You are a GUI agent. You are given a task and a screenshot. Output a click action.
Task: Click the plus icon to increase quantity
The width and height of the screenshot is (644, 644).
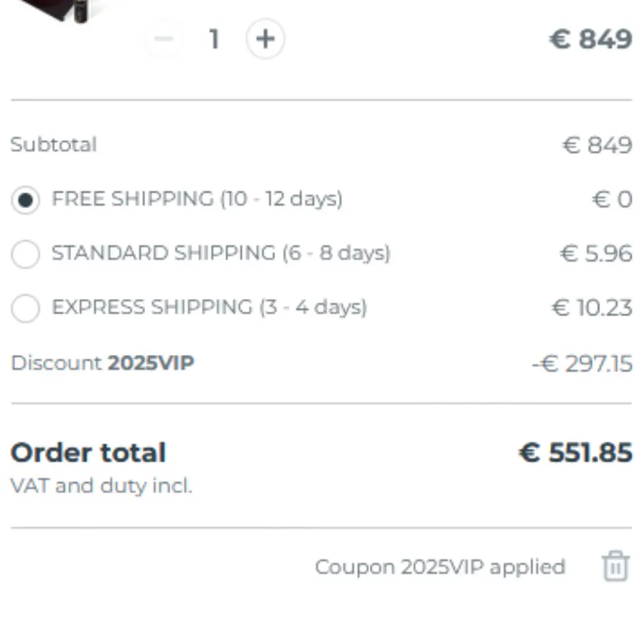266,38
